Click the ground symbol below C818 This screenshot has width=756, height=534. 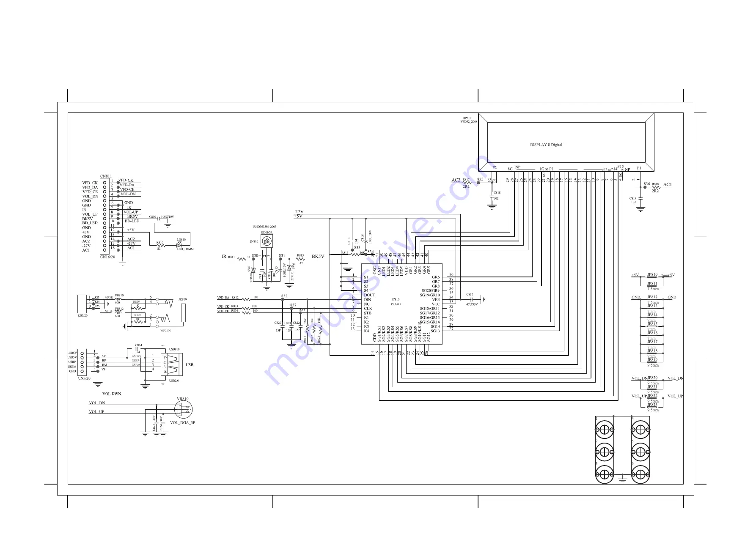click(492, 208)
